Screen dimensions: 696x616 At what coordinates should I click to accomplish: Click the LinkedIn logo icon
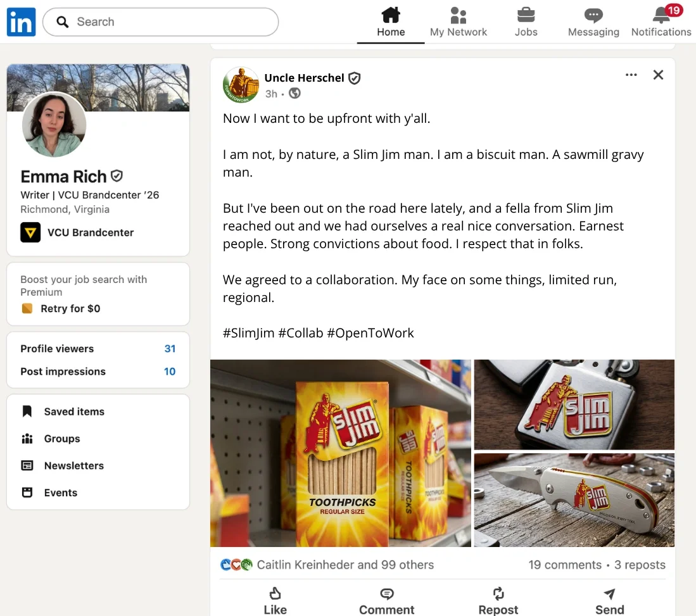coord(21,22)
